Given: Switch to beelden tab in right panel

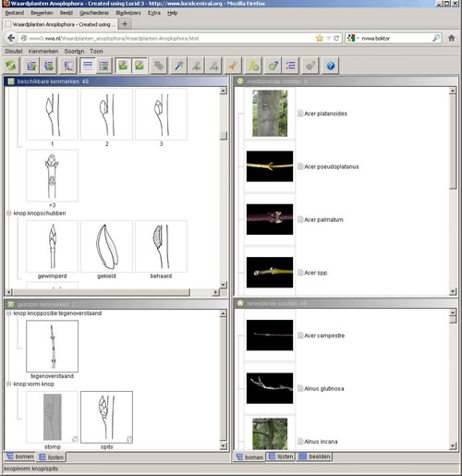Looking at the screenshot, I should [315, 457].
